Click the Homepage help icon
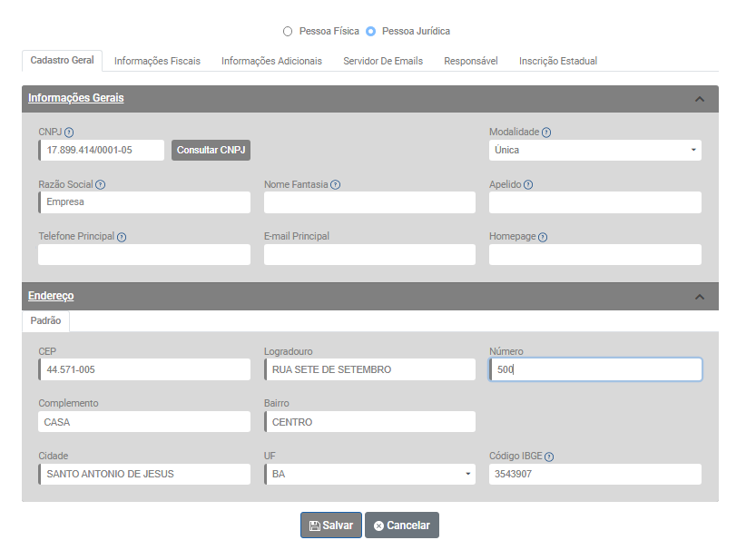Viewport: 756px width, 550px height. [x=543, y=237]
